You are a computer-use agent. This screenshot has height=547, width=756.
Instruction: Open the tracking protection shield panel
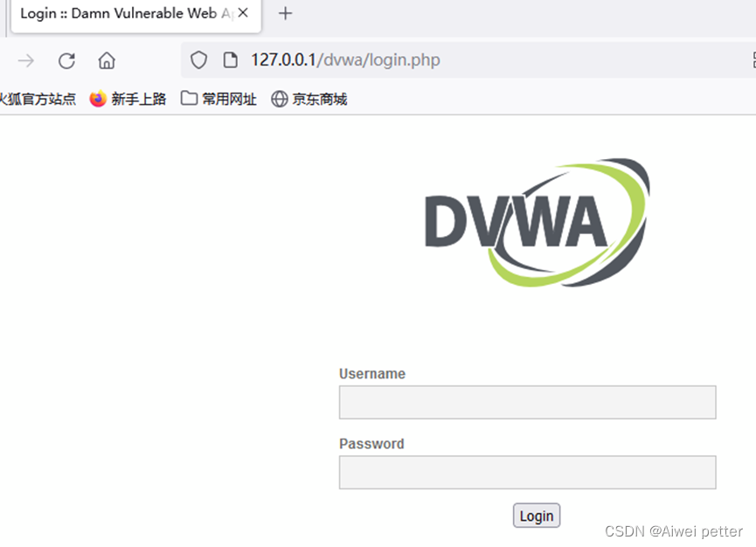click(198, 60)
